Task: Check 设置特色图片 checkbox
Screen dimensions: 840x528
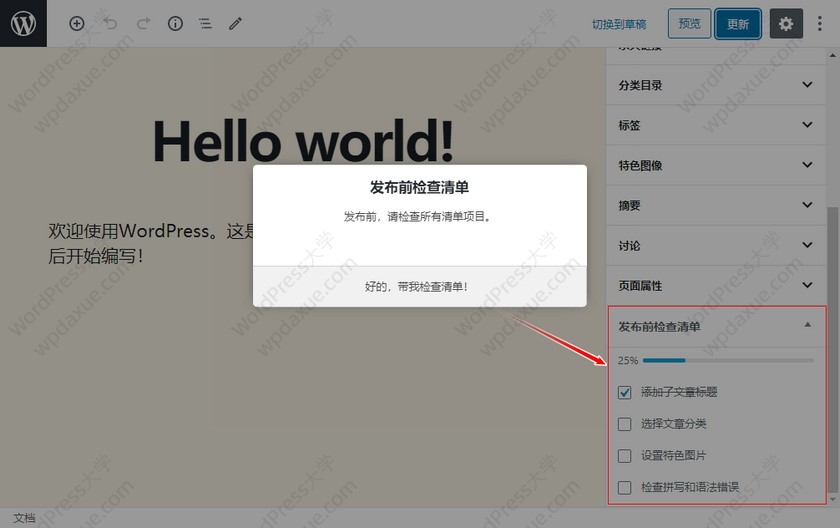Action: pos(624,456)
